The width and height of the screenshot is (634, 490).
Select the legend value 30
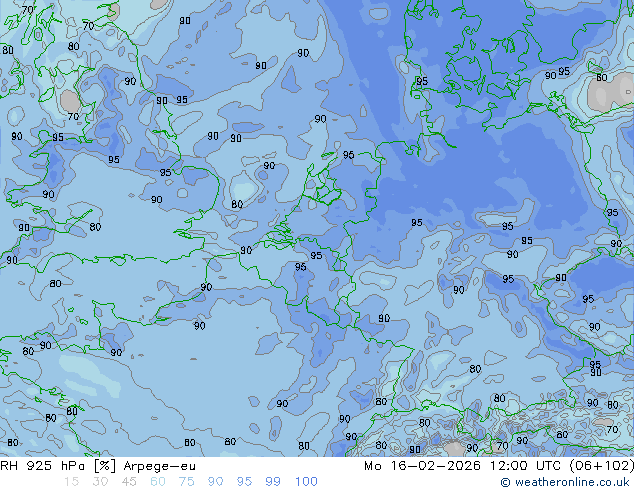click(100, 482)
